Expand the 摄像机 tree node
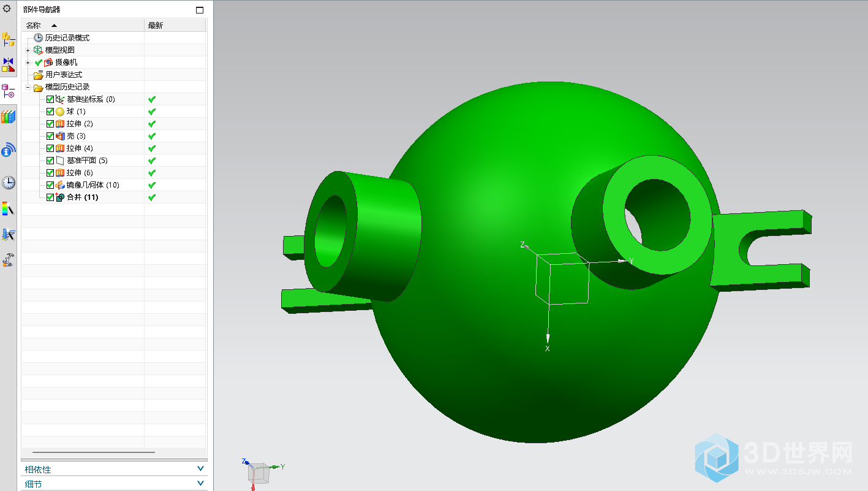The height and width of the screenshot is (491, 868). pos(28,63)
